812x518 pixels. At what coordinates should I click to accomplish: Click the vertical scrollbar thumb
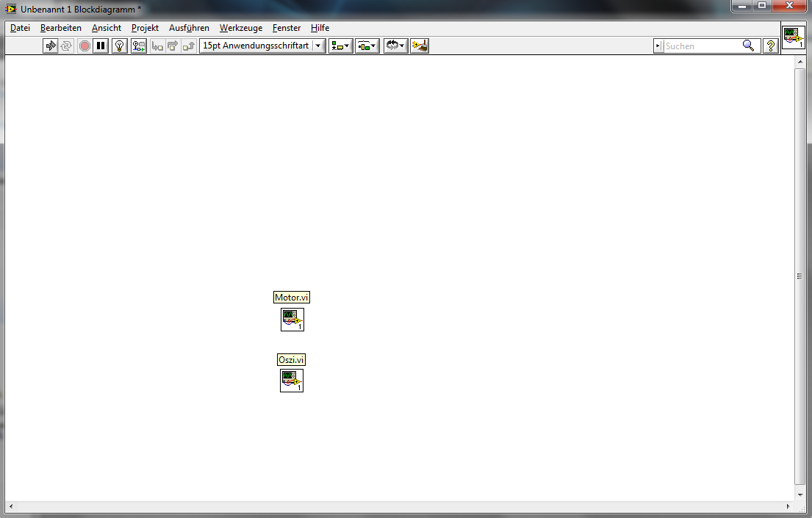pos(800,276)
